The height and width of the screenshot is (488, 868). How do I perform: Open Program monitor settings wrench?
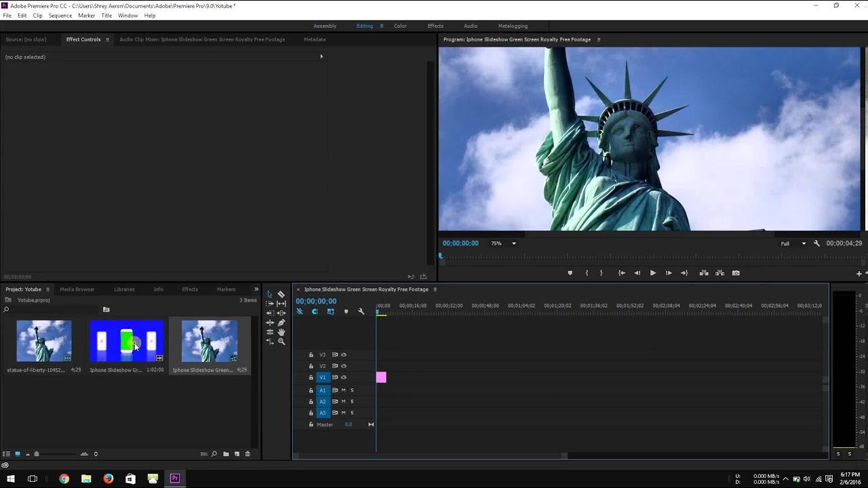pyautogui.click(x=816, y=243)
